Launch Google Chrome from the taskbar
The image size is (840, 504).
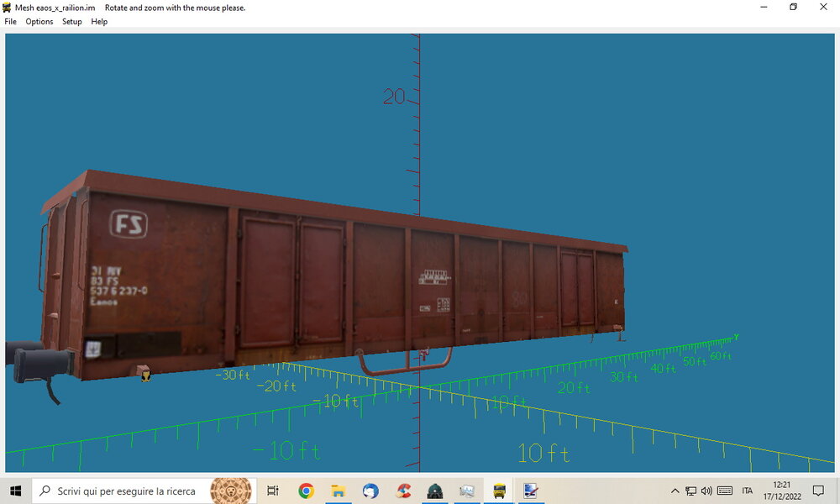(x=306, y=491)
